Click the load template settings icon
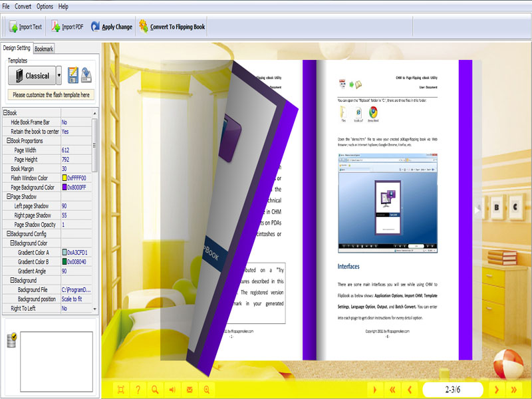Viewport: 532px width, 399px height. pyautogui.click(x=86, y=75)
